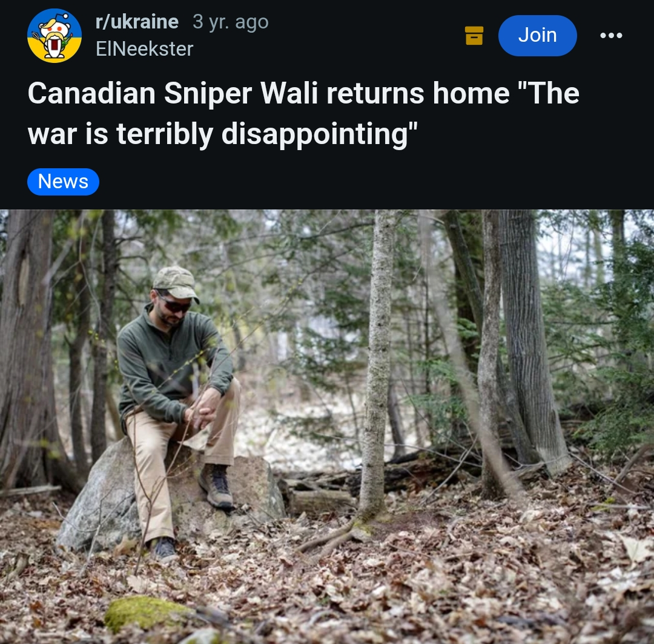Expand post overflow menu ellipsis
Viewport: 654px width, 644px height.
pyautogui.click(x=611, y=36)
